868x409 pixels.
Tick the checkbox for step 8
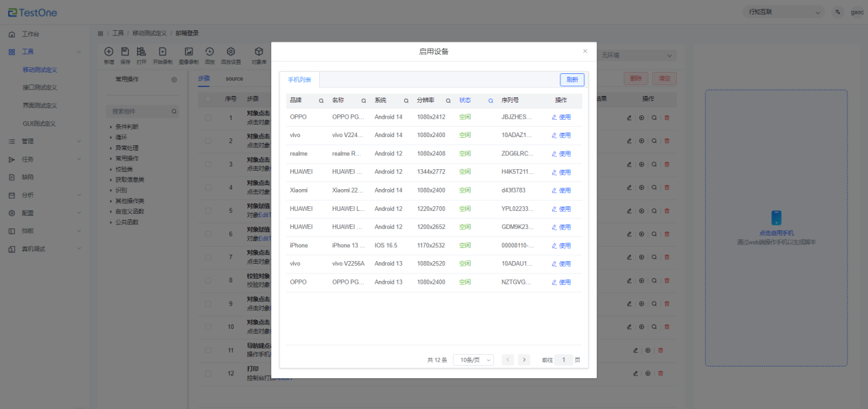[x=209, y=281]
